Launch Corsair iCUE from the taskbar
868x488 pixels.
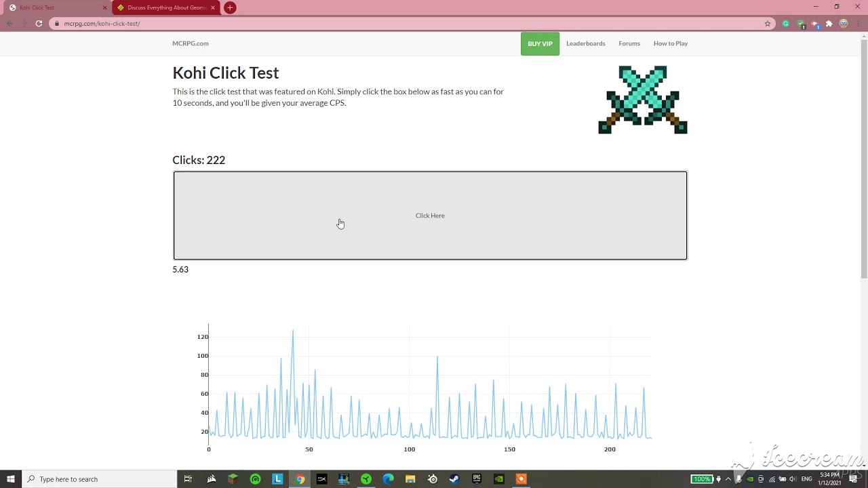coord(212,479)
